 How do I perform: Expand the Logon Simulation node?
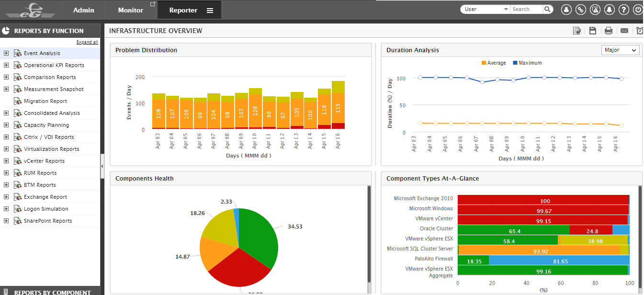click(6, 209)
